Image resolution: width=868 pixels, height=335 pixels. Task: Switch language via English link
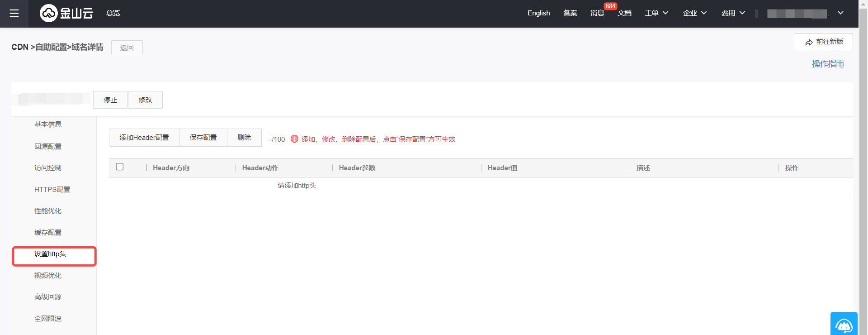pyautogui.click(x=538, y=13)
